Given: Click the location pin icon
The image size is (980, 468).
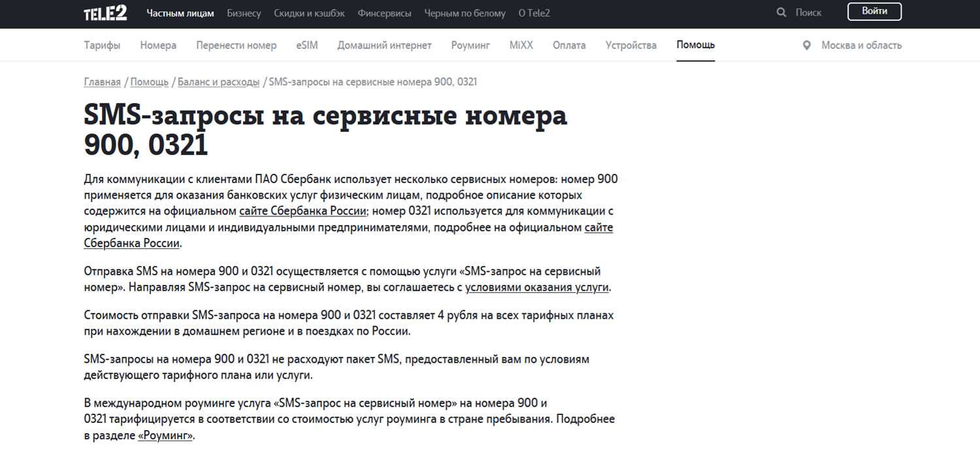Looking at the screenshot, I should 807,45.
